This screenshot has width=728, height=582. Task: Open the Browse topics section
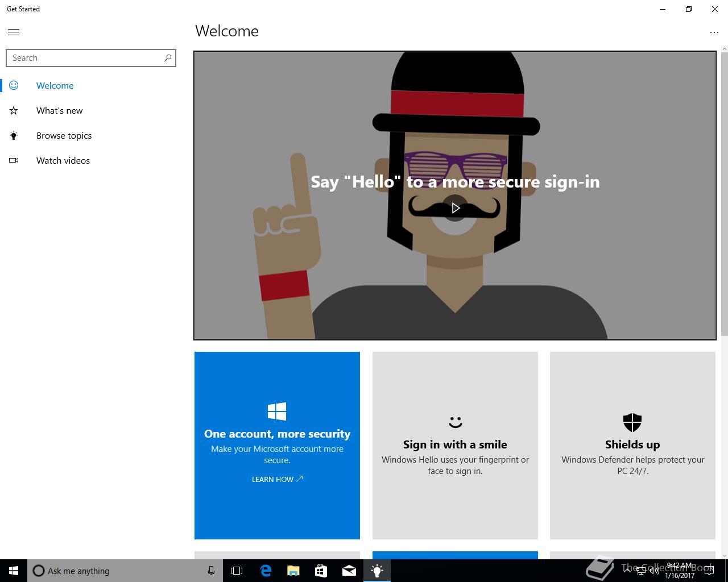coord(91,135)
